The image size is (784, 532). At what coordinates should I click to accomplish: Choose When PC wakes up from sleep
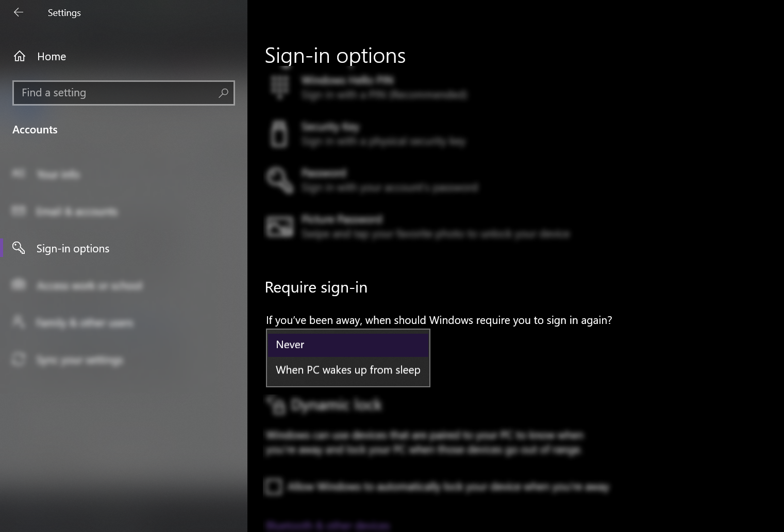(348, 370)
